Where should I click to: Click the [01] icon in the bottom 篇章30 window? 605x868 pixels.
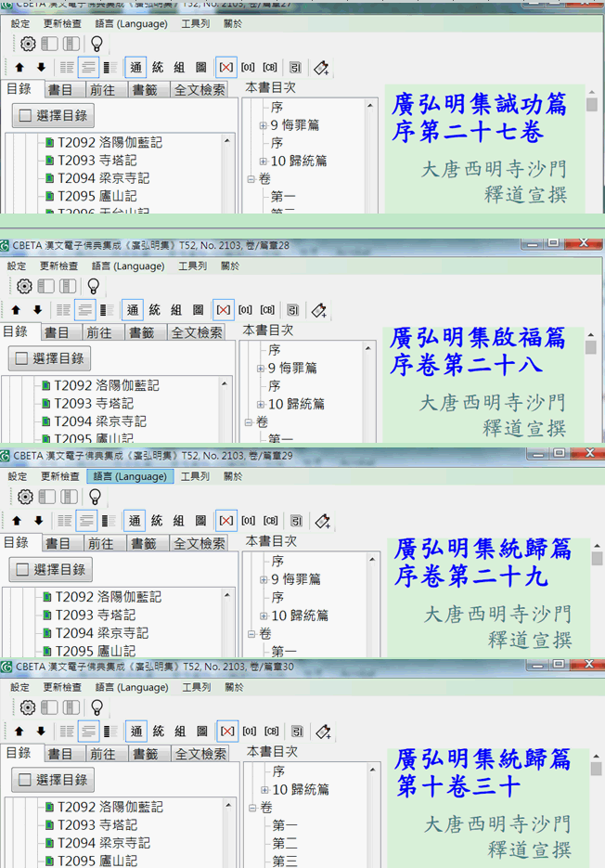coord(248,732)
